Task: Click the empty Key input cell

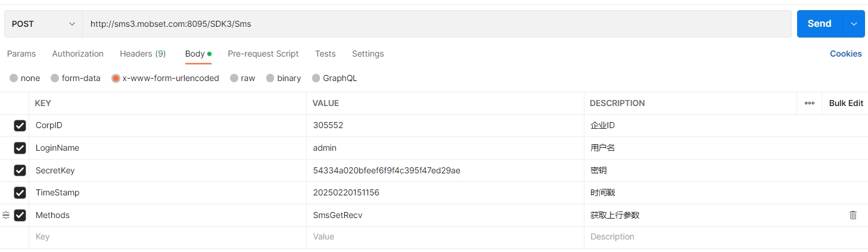Action: (167, 237)
